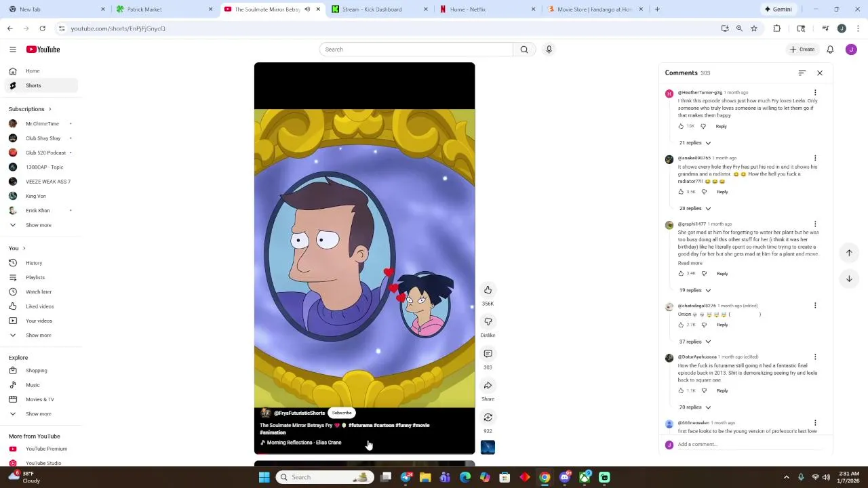
Task: Open YouTube Premium in sidebar
Action: coord(41,449)
